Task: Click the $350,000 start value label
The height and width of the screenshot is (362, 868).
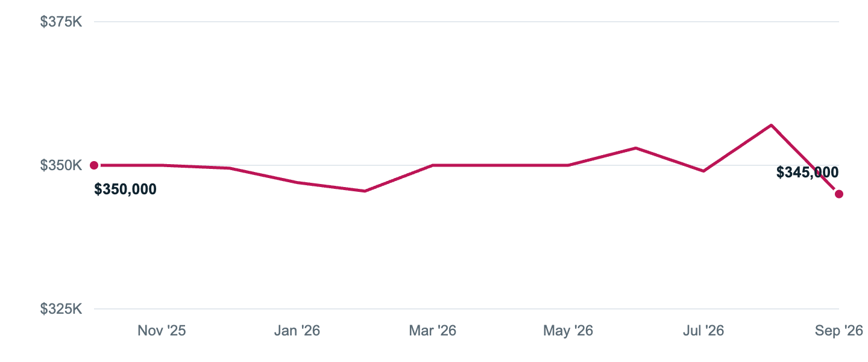Action: click(125, 189)
